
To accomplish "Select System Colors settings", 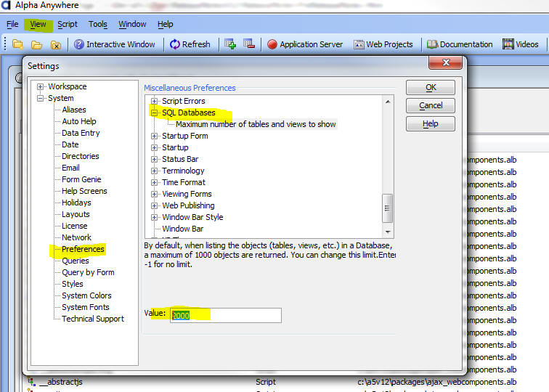I will [x=86, y=295].
